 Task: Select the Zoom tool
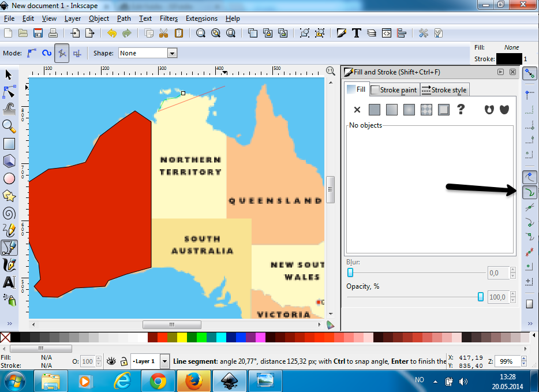point(9,126)
